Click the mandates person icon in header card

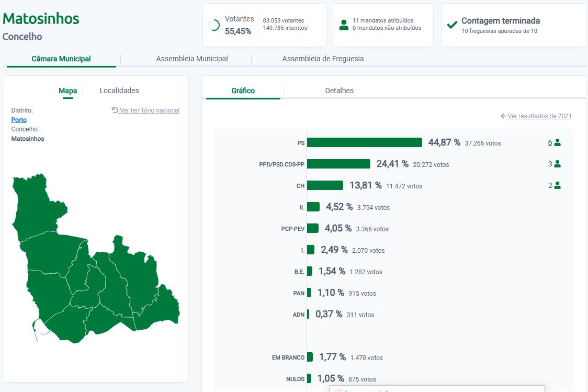[344, 25]
